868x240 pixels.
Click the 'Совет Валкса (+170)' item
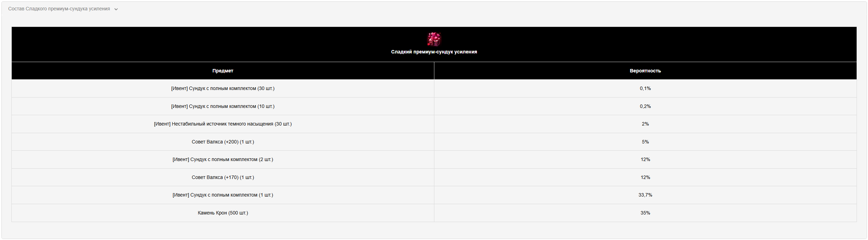click(223, 177)
